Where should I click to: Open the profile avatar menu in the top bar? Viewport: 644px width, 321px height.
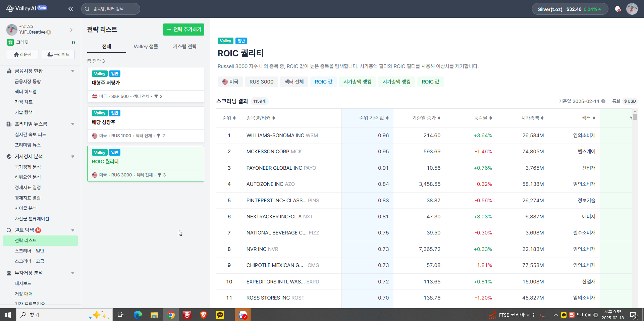[x=632, y=9]
